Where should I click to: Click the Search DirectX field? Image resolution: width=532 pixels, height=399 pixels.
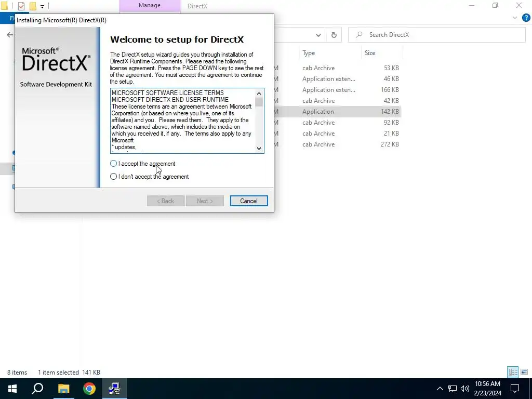436,35
